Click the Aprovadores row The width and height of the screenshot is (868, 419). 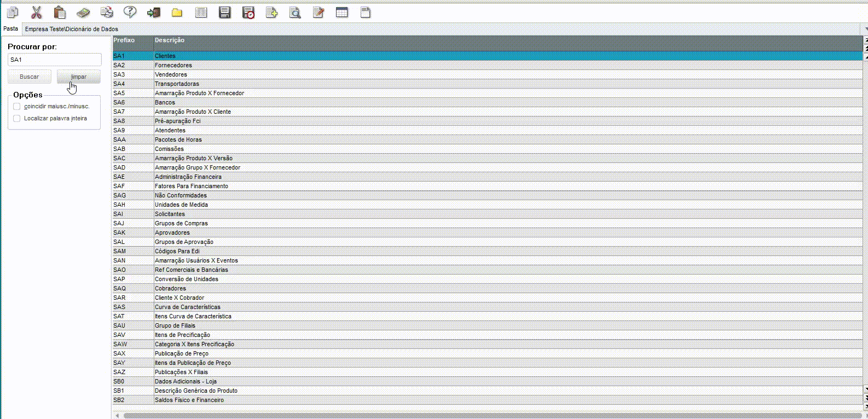coord(488,232)
